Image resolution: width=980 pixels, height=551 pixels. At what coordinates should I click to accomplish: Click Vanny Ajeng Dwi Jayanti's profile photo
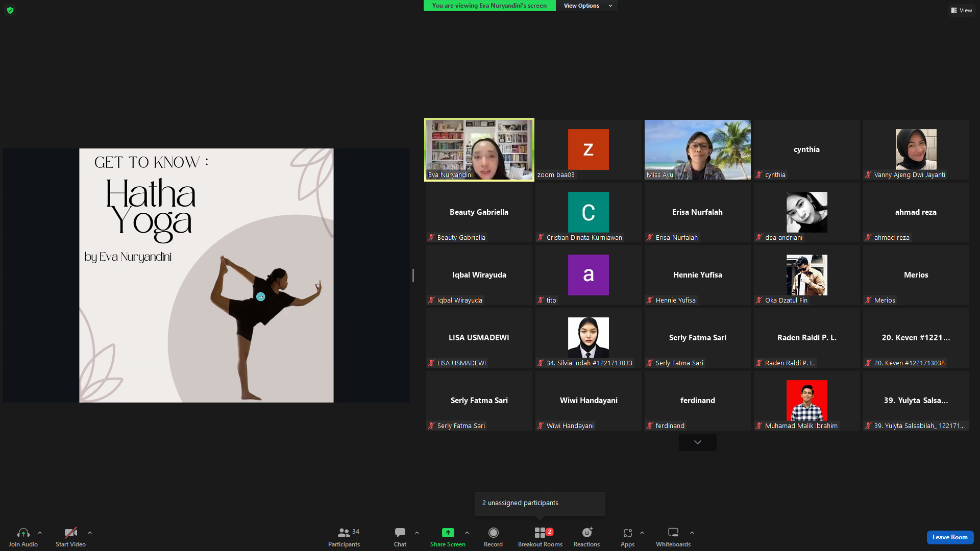(916, 149)
